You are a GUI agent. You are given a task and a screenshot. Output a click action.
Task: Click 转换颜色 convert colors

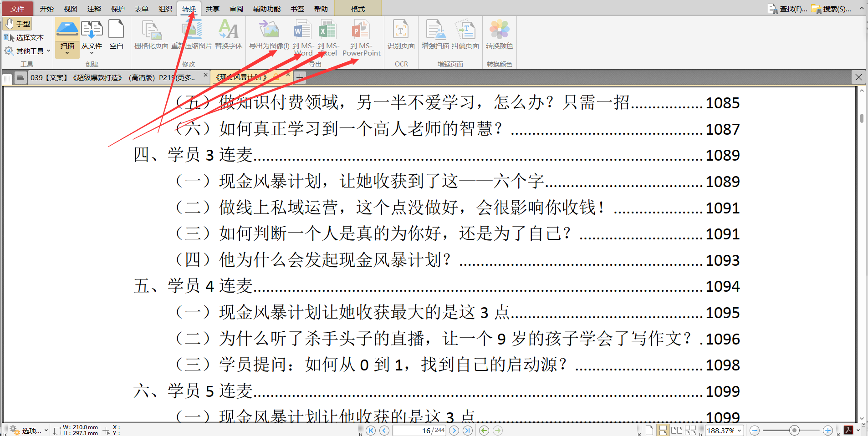click(499, 35)
